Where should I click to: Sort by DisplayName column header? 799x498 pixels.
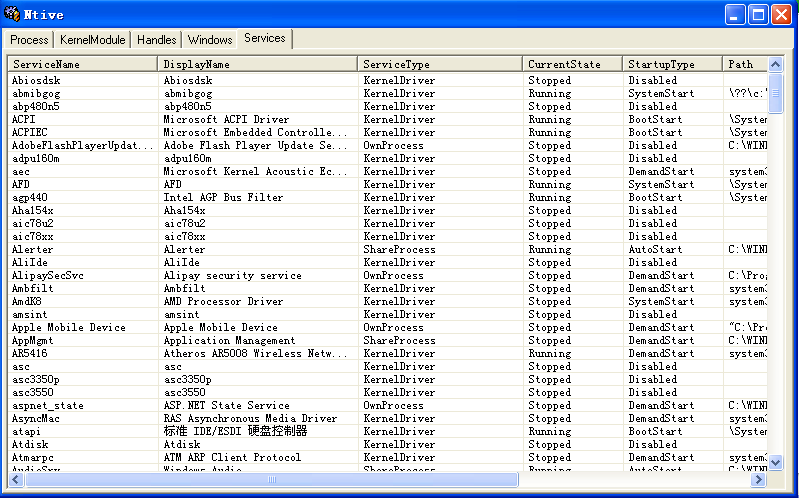(257, 64)
